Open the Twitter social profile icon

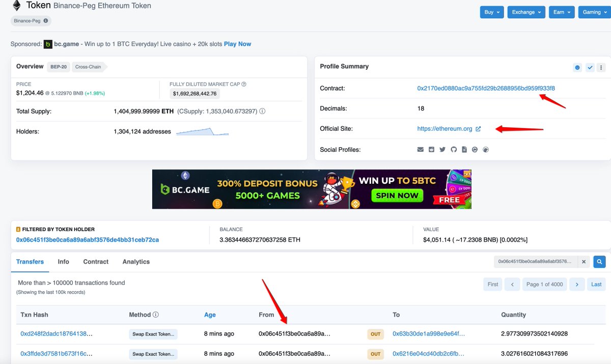[x=442, y=150]
